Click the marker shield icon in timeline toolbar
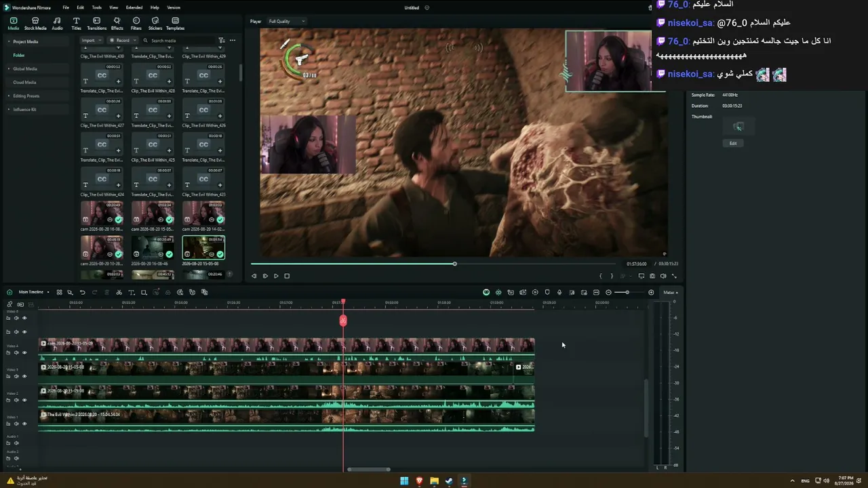Image resolution: width=868 pixels, height=488 pixels. (547, 292)
